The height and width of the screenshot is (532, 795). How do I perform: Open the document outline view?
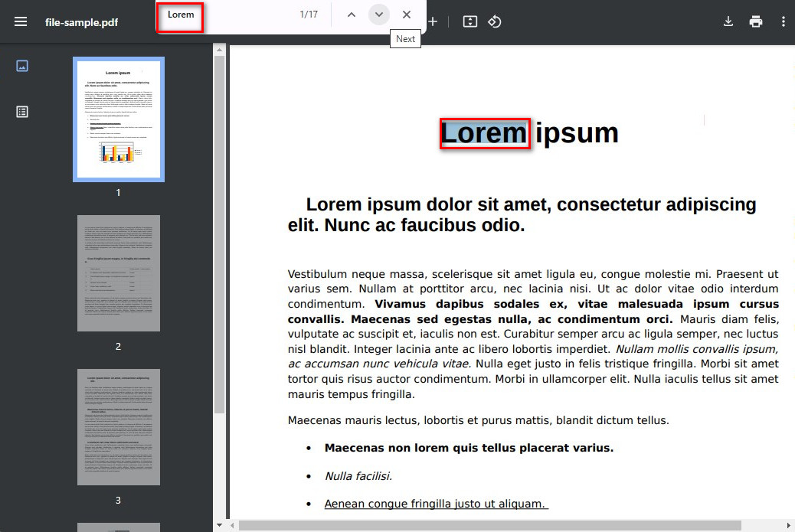click(x=22, y=111)
